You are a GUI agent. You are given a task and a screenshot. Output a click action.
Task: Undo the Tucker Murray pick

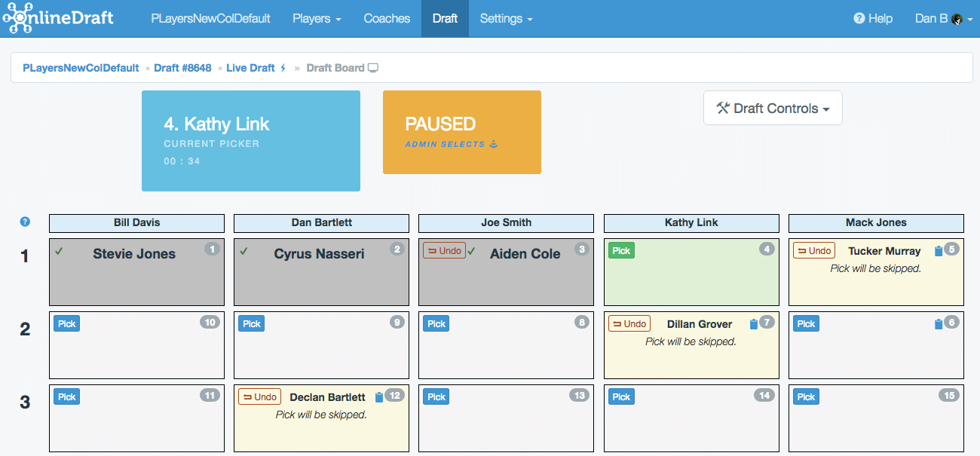tap(814, 251)
